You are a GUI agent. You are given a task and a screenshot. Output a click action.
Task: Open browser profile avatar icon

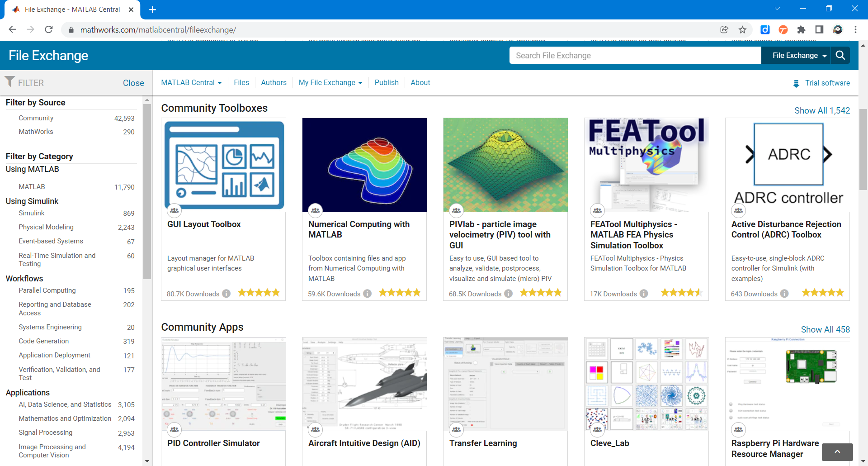pyautogui.click(x=837, y=29)
